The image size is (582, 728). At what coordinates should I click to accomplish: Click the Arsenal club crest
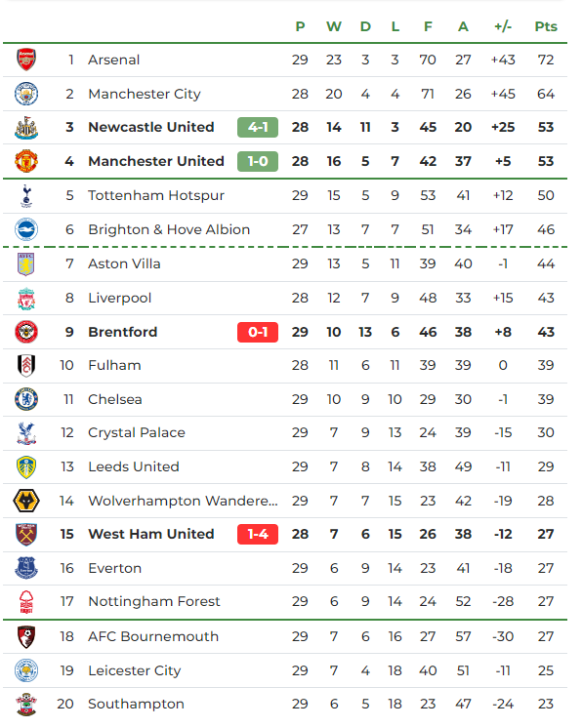pyautogui.click(x=26, y=60)
